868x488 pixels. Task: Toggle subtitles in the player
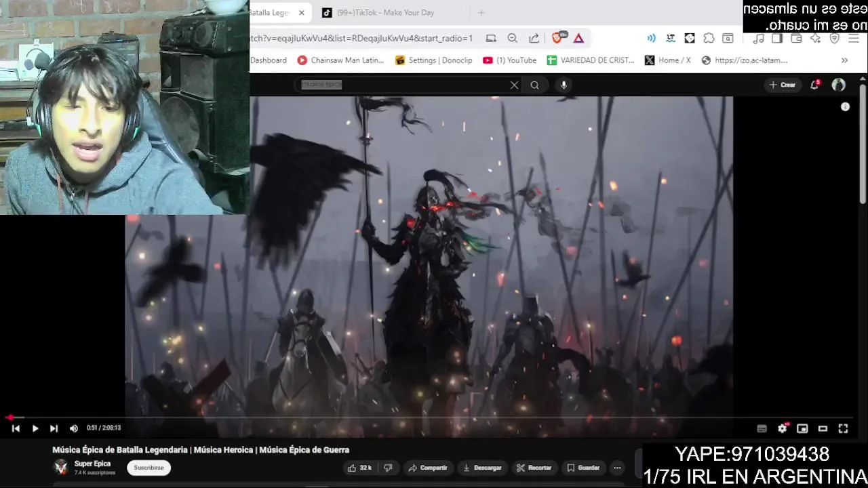[x=762, y=428]
